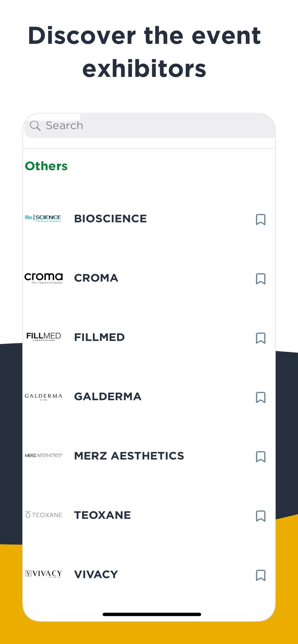298x644 pixels.
Task: Tap the home indicator bar
Action: (x=152, y=614)
